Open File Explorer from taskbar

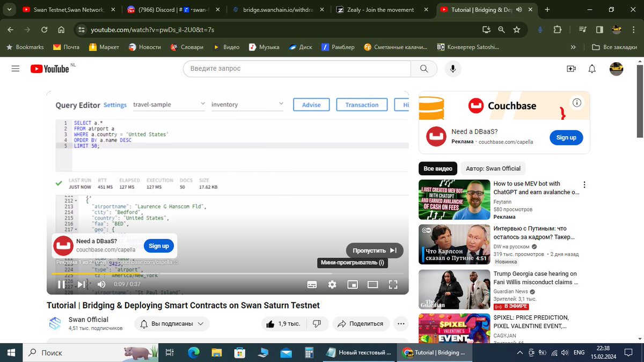click(x=216, y=352)
